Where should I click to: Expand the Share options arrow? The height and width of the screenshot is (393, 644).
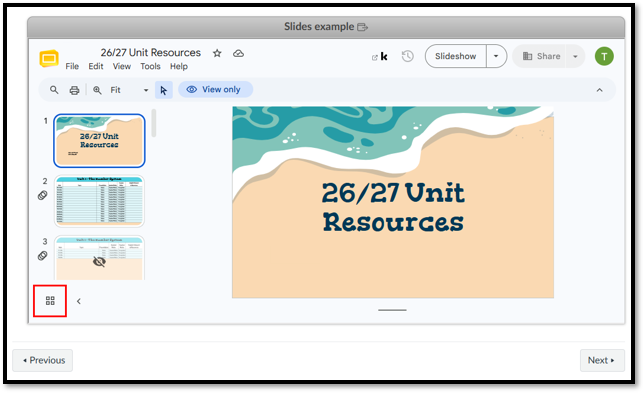[x=575, y=56]
